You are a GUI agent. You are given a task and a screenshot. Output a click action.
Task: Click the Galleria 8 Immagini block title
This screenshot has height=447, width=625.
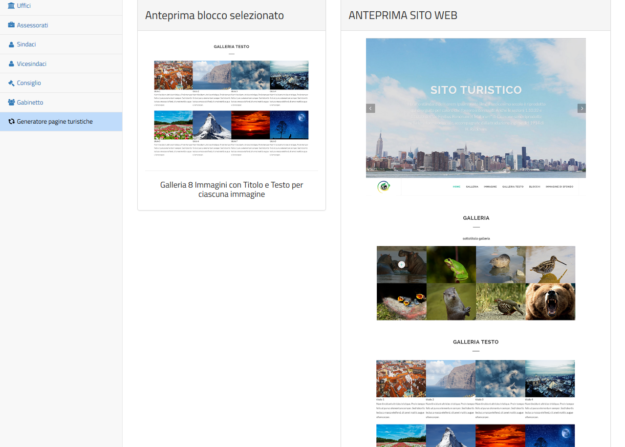pyautogui.click(x=231, y=189)
